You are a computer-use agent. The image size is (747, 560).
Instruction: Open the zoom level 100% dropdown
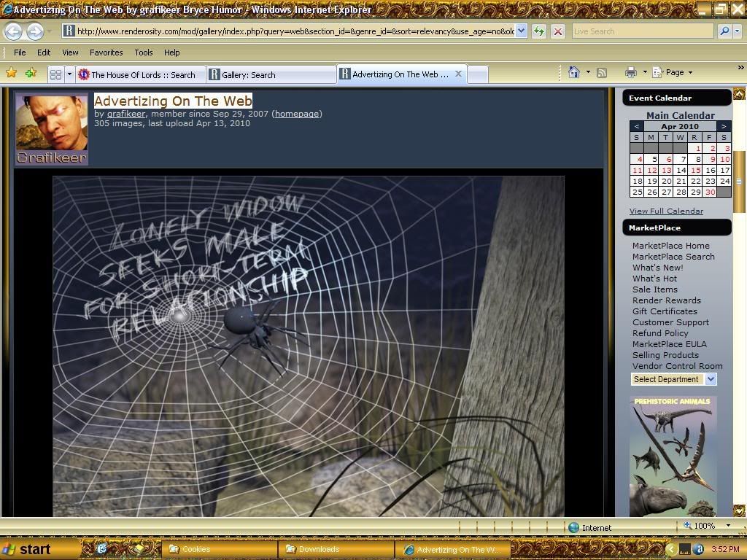(727, 526)
